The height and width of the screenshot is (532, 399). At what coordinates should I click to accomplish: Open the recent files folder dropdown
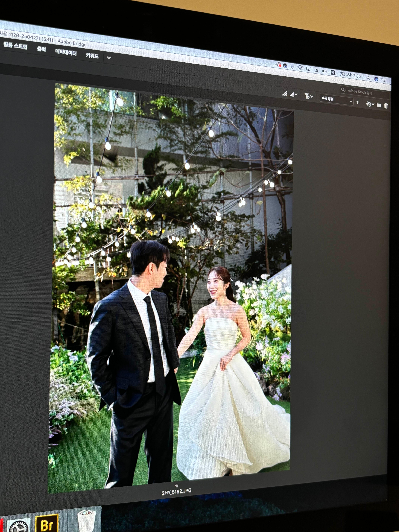(370, 104)
